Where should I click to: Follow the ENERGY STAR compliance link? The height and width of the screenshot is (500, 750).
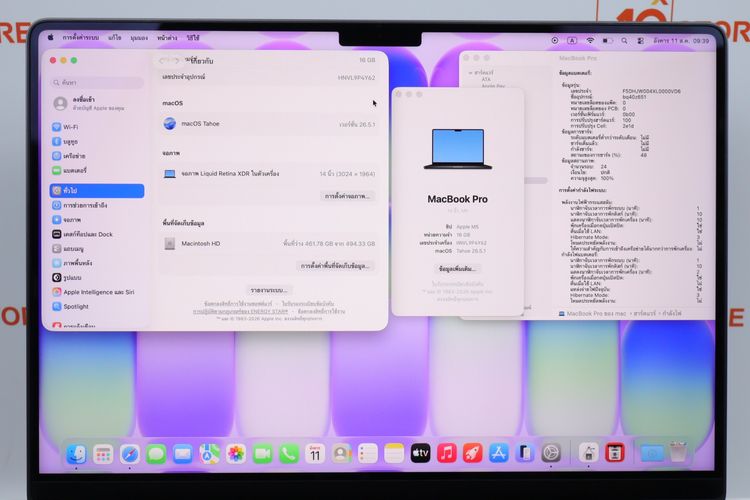241,311
